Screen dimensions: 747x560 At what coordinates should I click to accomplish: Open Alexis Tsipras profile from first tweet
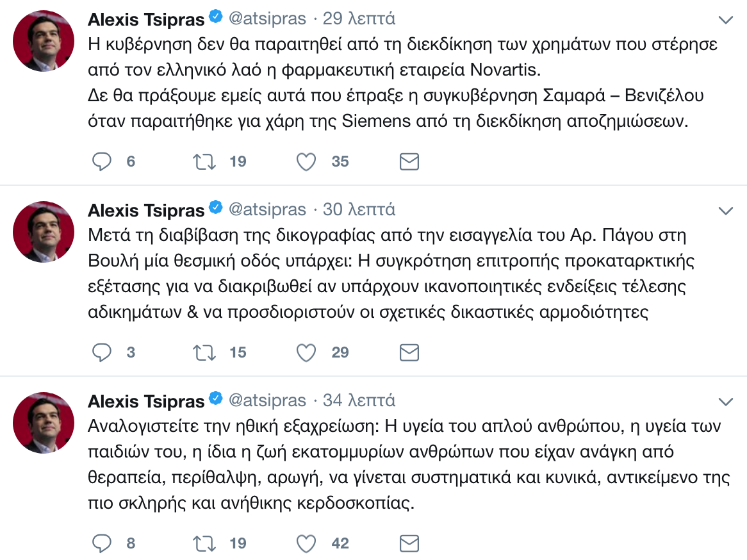tap(146, 19)
